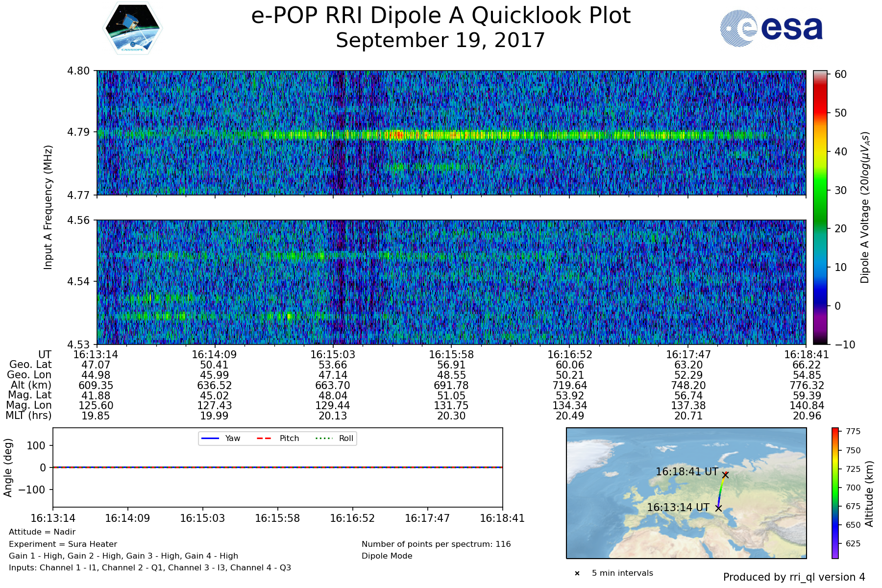Click the CASSIOPE satellite hexagon logo
Screen dimensions: 882x588
coord(132,28)
